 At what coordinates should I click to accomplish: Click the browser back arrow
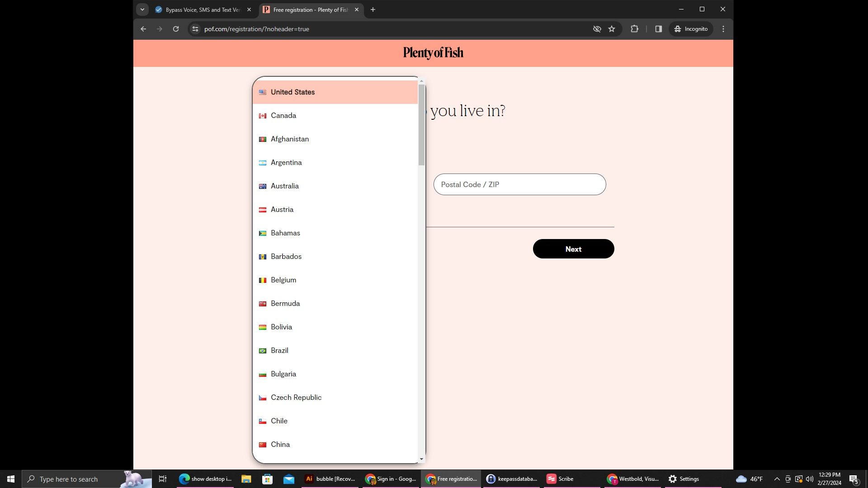point(143,29)
